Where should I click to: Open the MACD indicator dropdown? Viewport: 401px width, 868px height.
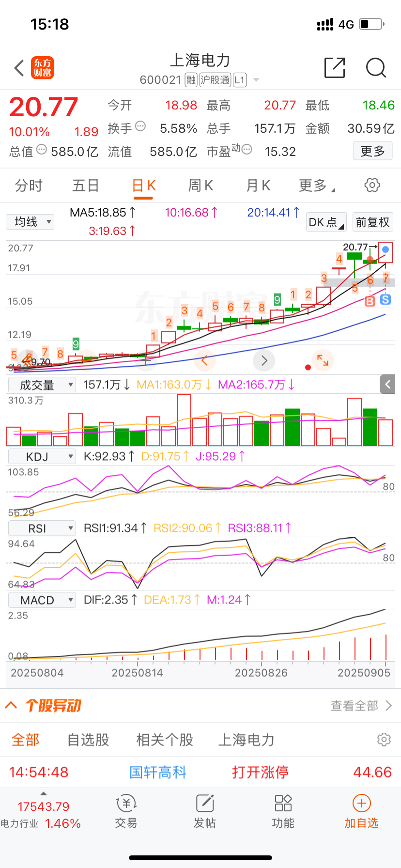coord(42,600)
